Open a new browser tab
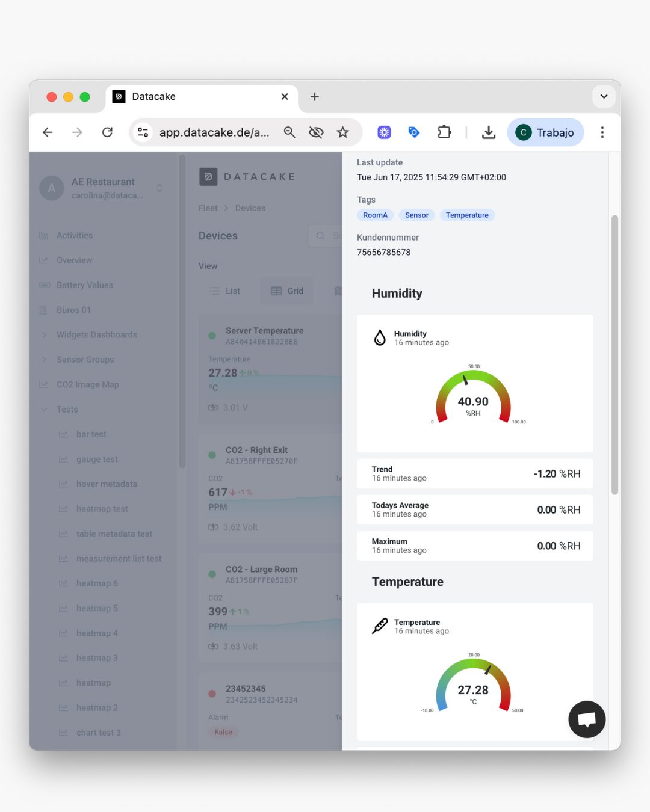This screenshot has height=812, width=650. 314,97
